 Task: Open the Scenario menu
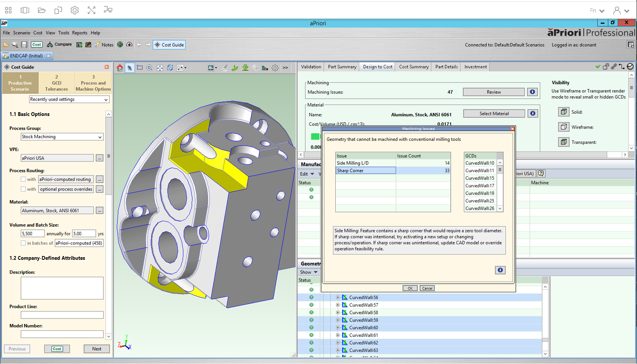coord(21,33)
